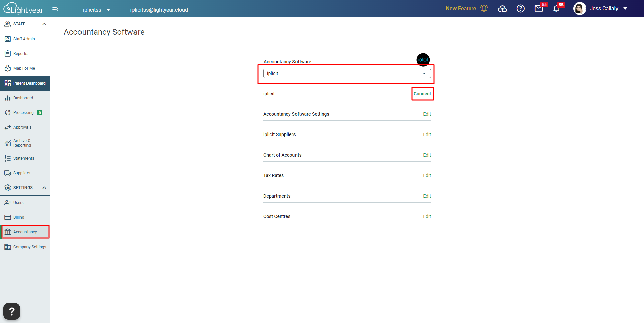Click the iplicit logo circle
The width and height of the screenshot is (644, 323).
tap(423, 60)
